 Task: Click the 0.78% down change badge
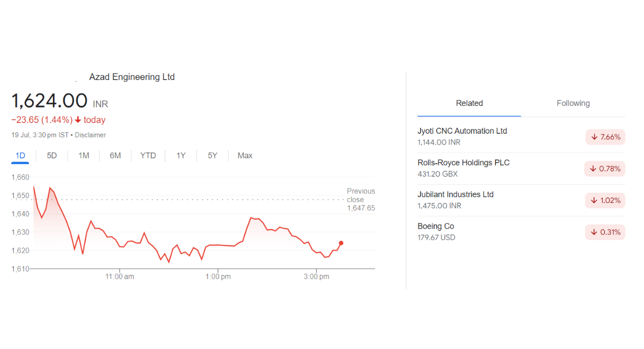click(x=605, y=169)
